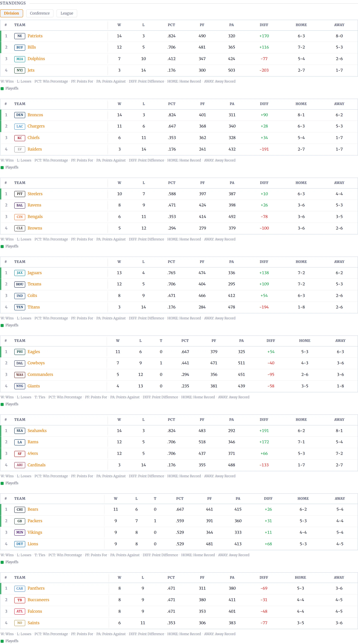Open the Cowboys team link
Viewport: 358px width, 644px height.
36,363
